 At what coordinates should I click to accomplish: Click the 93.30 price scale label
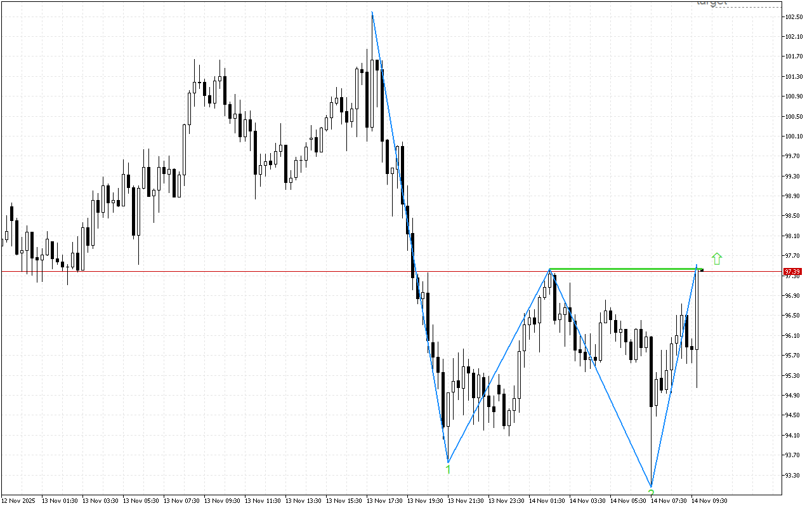(793, 475)
